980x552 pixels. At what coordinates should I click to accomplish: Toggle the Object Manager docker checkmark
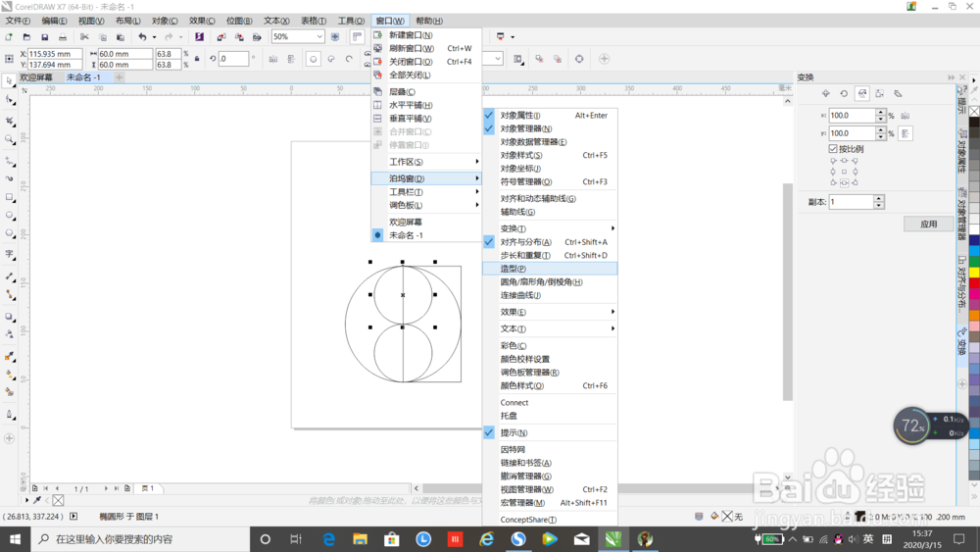tap(489, 128)
